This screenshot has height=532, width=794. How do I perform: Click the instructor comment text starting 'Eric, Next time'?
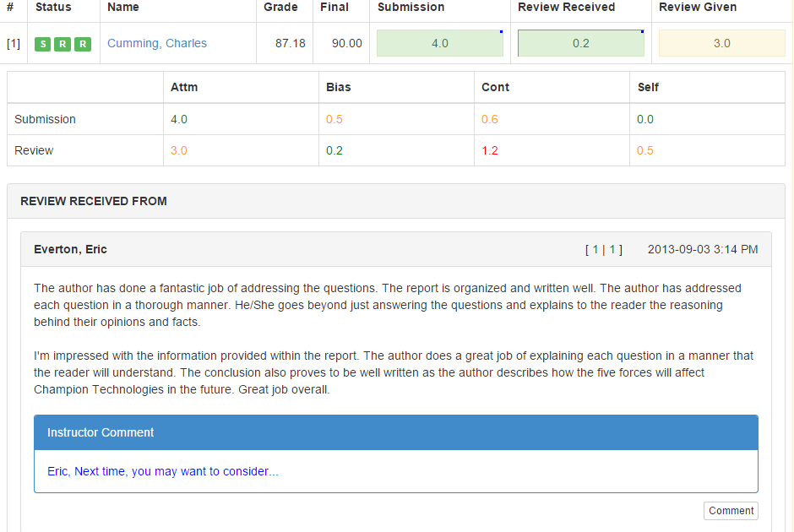coord(163,471)
